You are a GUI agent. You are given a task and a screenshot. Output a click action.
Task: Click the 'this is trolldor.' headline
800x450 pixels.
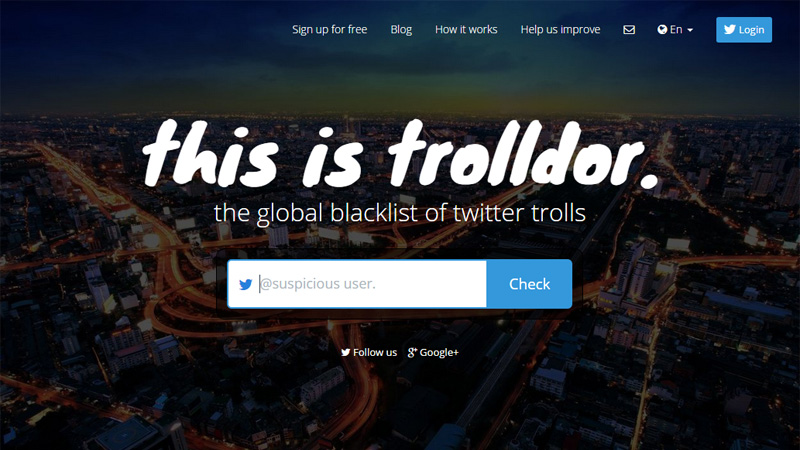tap(401, 155)
